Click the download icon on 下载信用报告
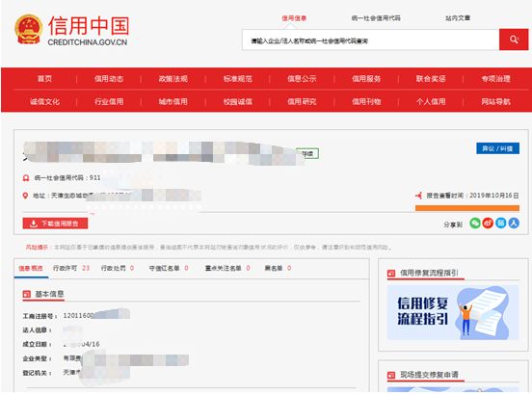Viewport: 532px width, 395px height. pyautogui.click(x=33, y=224)
